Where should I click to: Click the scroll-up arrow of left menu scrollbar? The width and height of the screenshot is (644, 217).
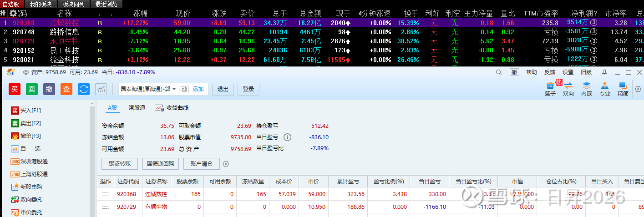click(x=92, y=103)
